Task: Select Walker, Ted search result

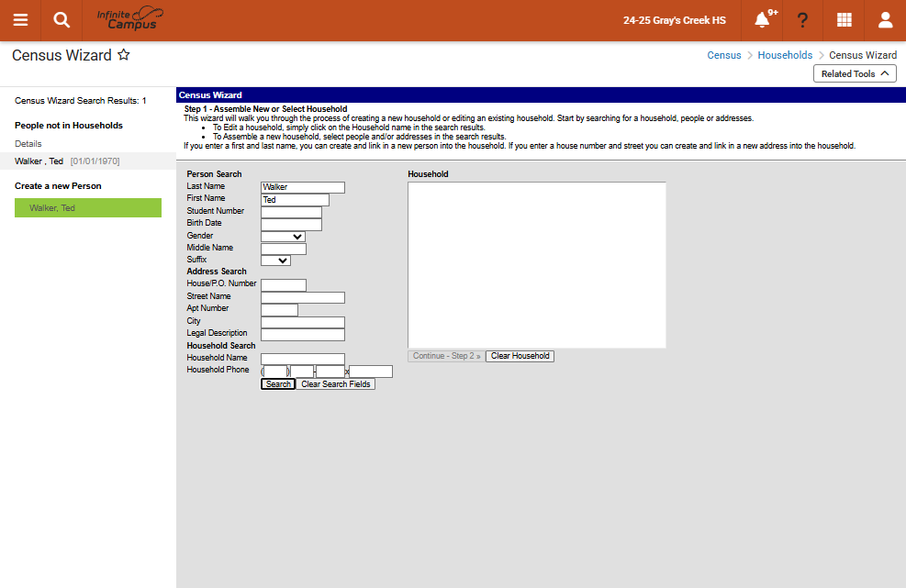Action: [88, 161]
